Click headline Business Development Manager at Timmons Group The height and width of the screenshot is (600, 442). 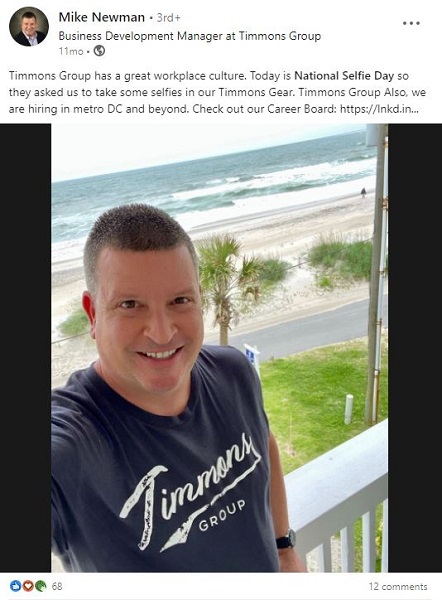point(189,36)
